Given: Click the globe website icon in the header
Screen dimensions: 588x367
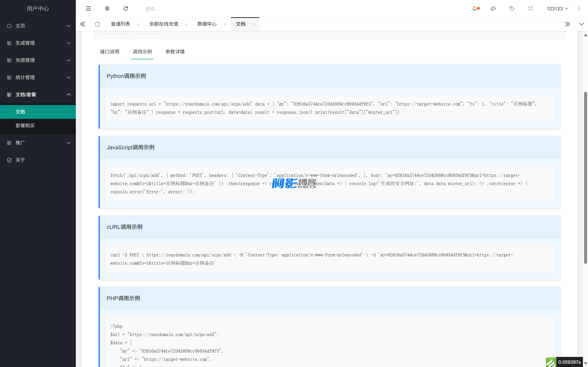Looking at the screenshot, I should pyautogui.click(x=107, y=8).
